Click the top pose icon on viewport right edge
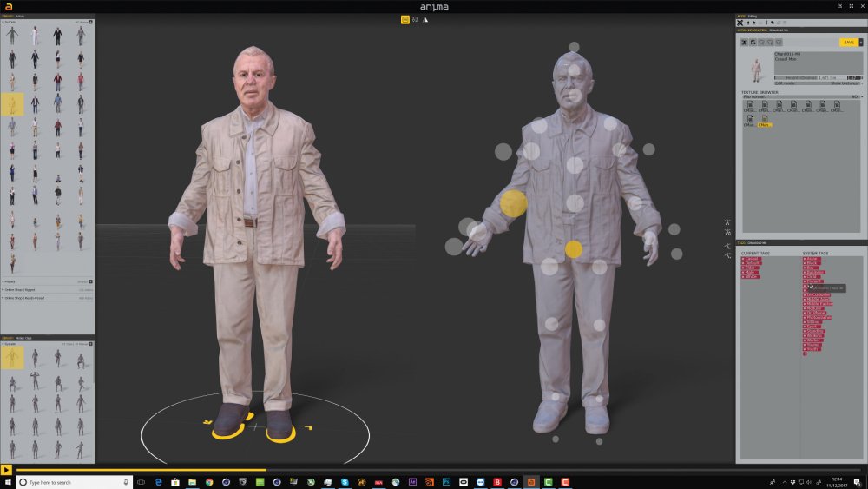 [x=727, y=222]
